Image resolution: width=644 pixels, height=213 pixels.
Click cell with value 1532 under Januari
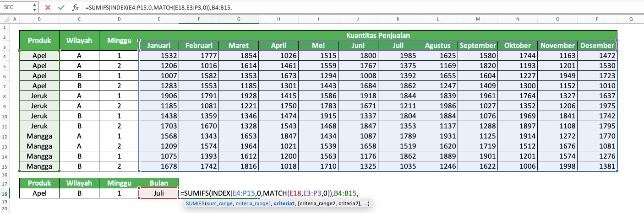[159, 55]
